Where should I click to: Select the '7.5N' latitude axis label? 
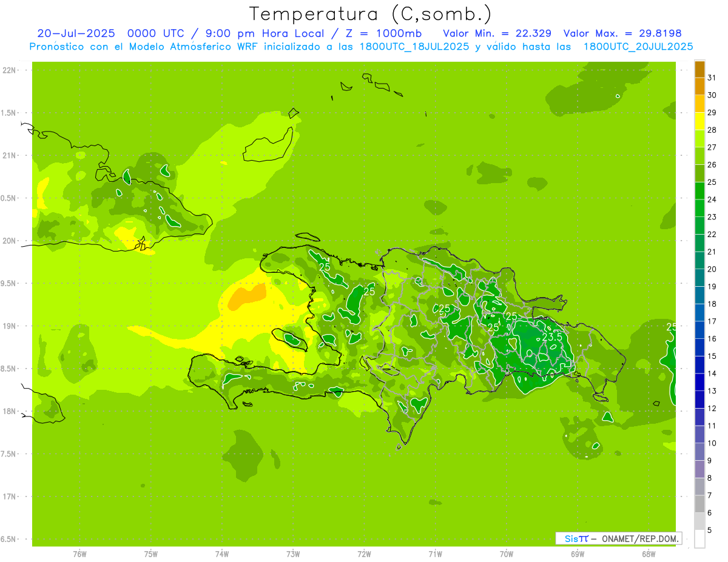[x=9, y=454]
